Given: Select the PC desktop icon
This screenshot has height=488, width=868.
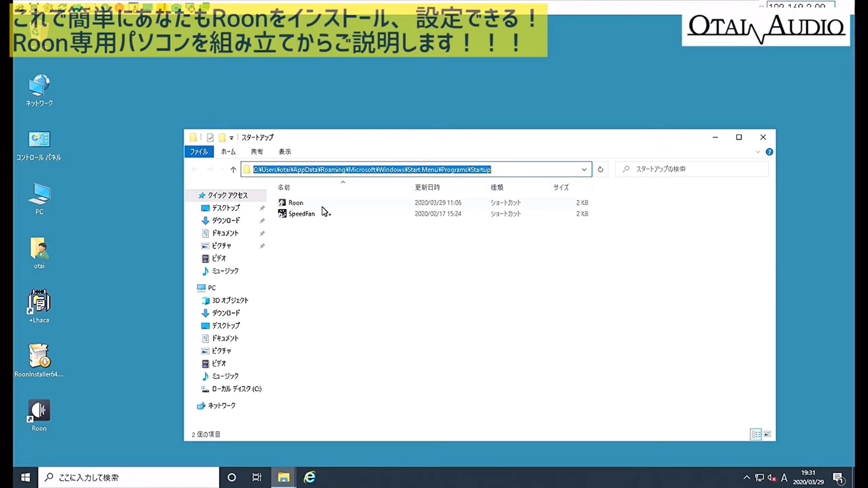Looking at the screenshot, I should tap(39, 199).
